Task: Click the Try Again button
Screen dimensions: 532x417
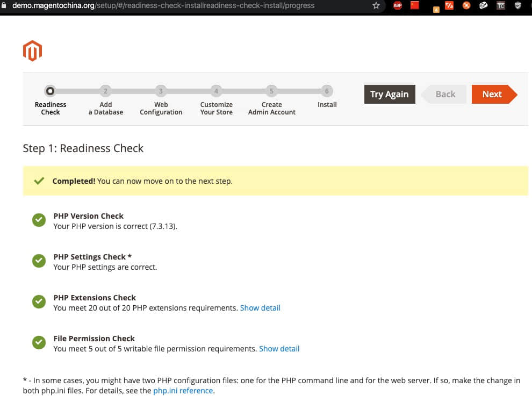Action: 390,95
